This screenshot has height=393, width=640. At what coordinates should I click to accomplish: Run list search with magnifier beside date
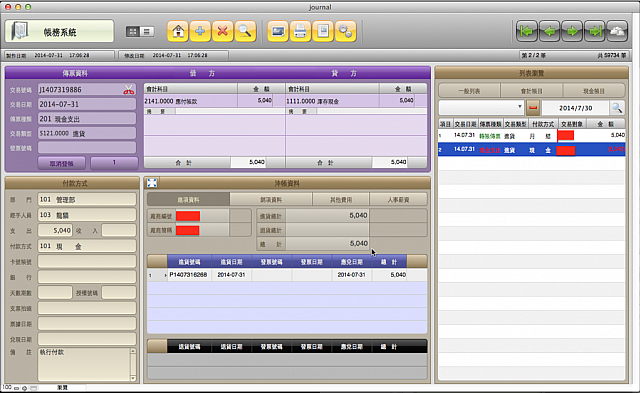617,108
